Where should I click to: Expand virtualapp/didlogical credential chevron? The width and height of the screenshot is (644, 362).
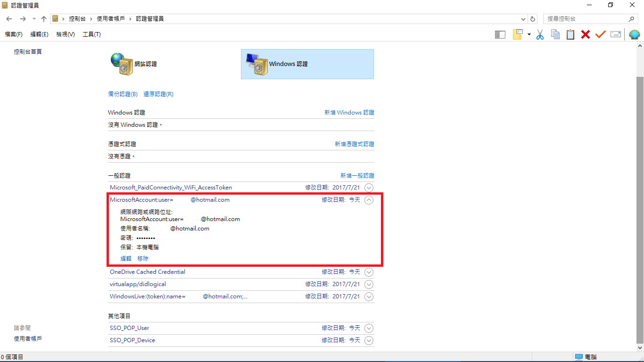(x=369, y=284)
